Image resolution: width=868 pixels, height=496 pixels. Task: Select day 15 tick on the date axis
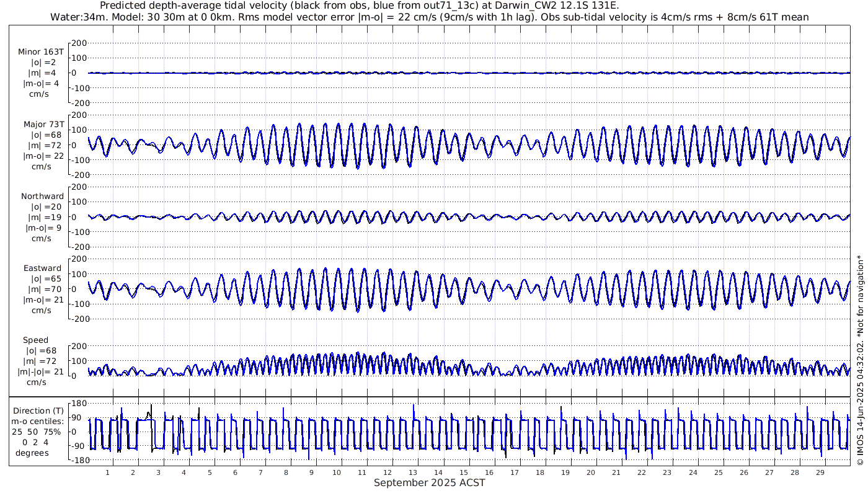tap(464, 472)
